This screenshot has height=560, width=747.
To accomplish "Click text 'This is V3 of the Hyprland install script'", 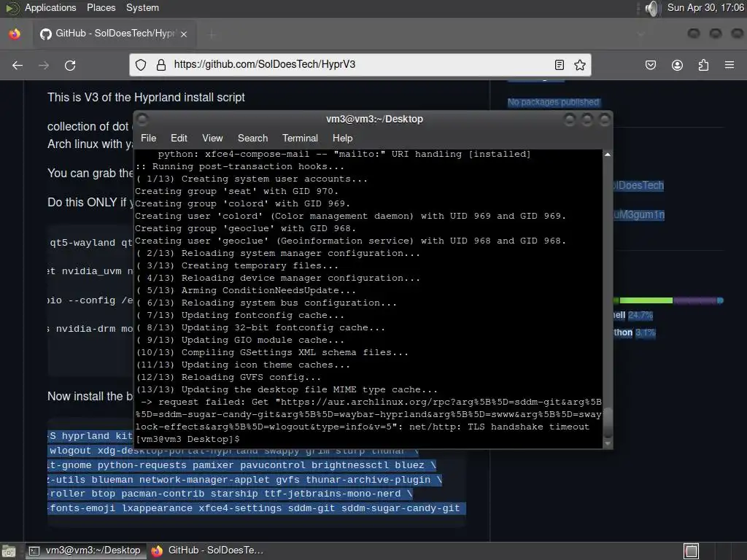I will (146, 98).
